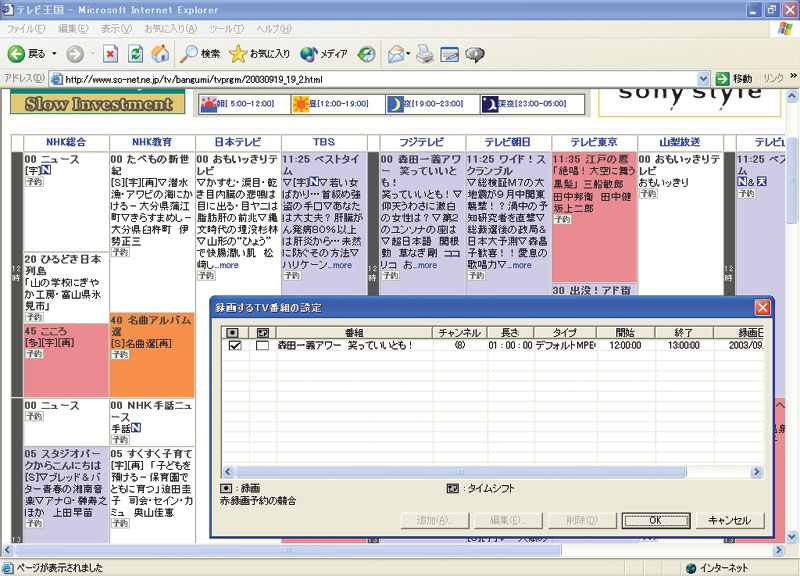Viewport: 800px width, 576px height.
Task: Click the morning 5:00-12:00 time slot icon
Action: click(208, 104)
